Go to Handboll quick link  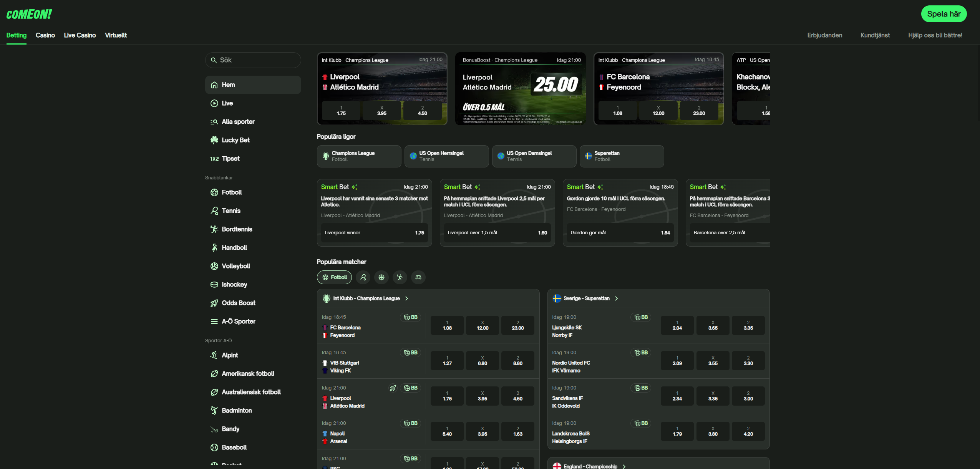253,248
